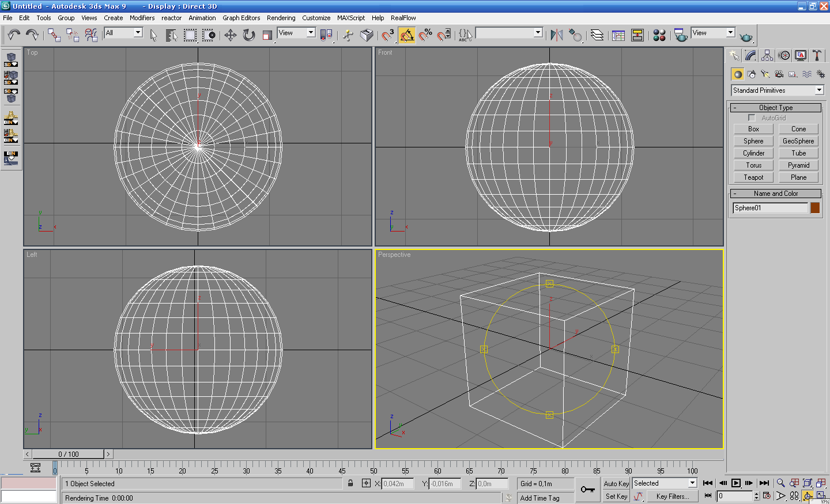This screenshot has height=504, width=830.
Task: Click the Mirror selected objects icon
Action: 556,35
